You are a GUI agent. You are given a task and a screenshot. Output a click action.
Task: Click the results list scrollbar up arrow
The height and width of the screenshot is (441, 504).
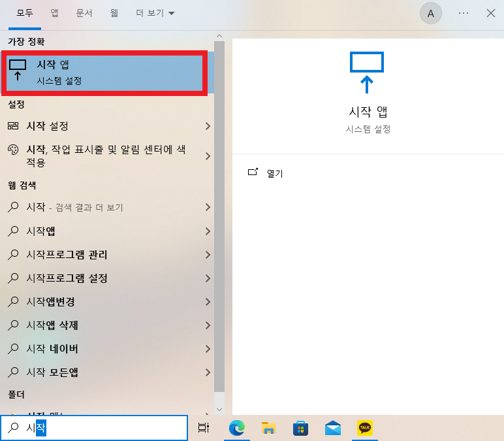pyautogui.click(x=219, y=36)
